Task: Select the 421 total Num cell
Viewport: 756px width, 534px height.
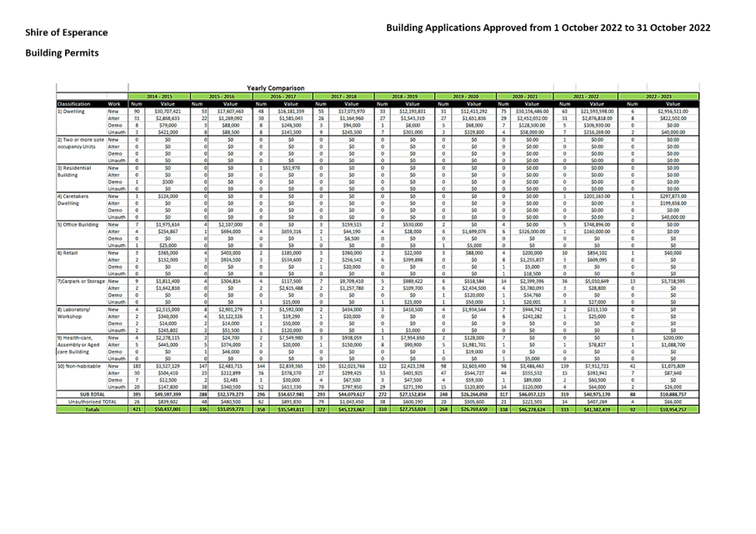Action: [137, 410]
